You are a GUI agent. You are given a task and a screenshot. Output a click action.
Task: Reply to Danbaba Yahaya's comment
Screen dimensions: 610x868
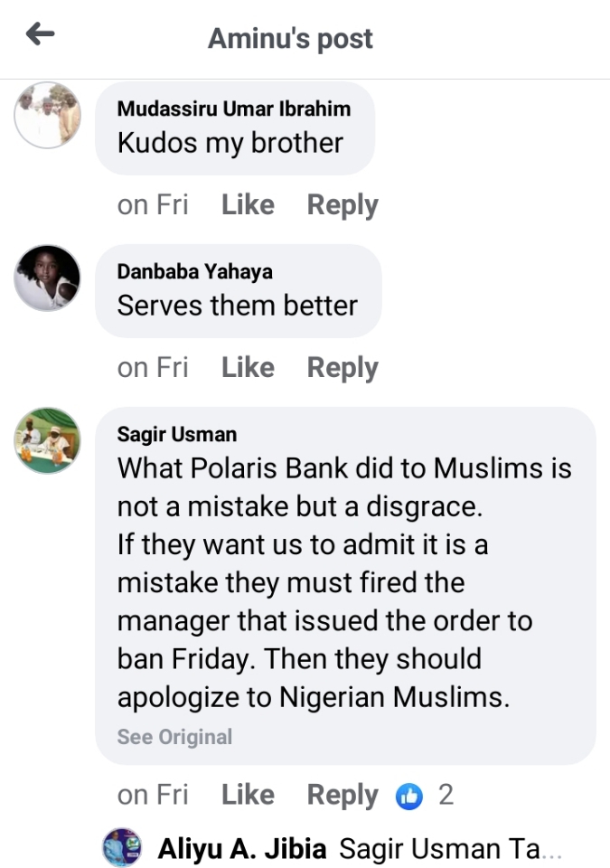pyautogui.click(x=343, y=368)
